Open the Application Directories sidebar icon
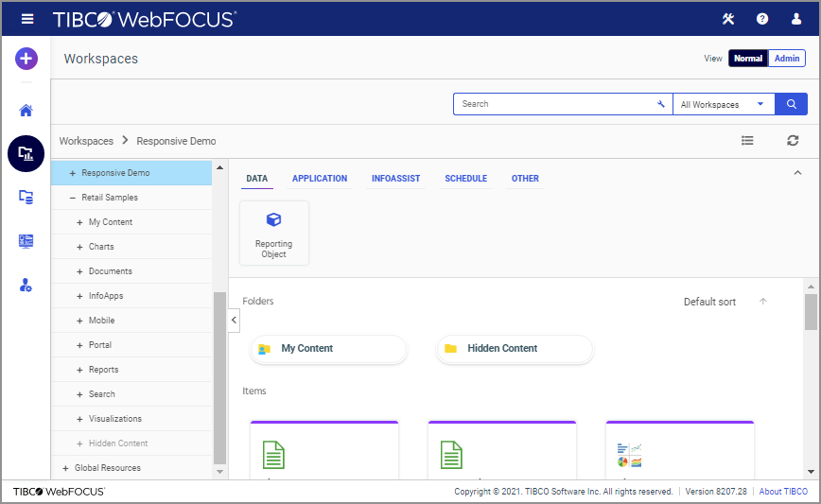The height and width of the screenshot is (504, 821). coord(26,197)
